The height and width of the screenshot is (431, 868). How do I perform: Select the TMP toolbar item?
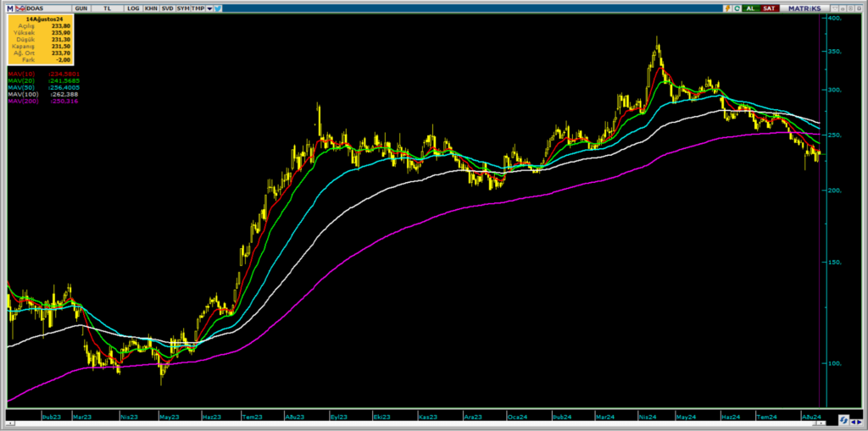(x=198, y=8)
